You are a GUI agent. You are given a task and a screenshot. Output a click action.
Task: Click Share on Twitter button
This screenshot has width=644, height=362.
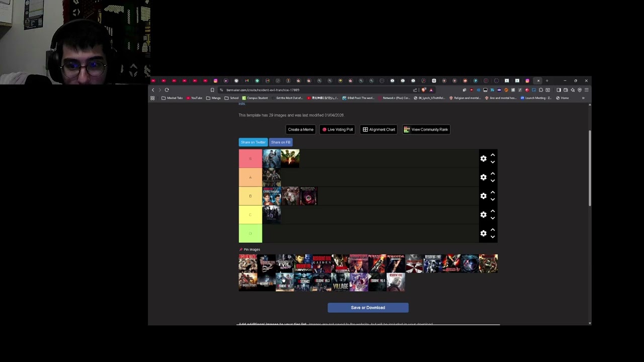tap(253, 142)
